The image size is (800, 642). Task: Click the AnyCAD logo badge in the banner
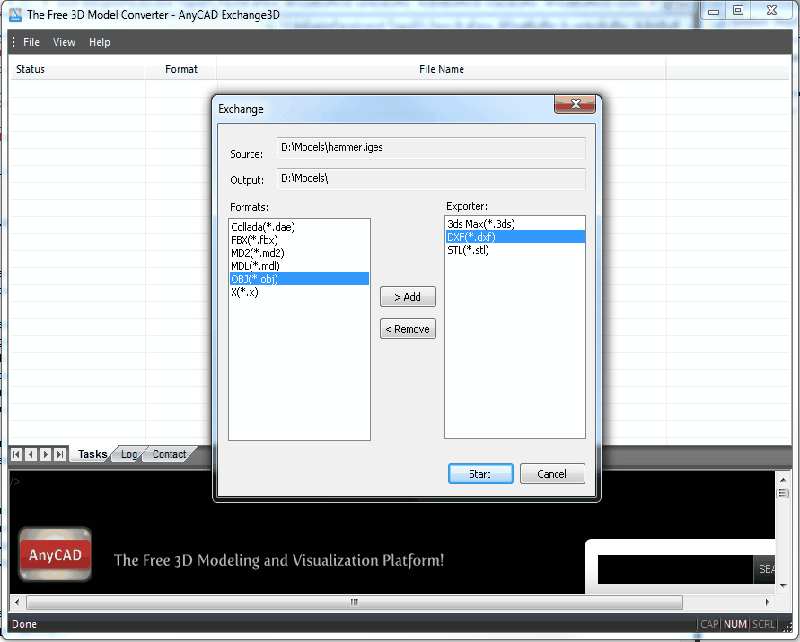pyautogui.click(x=54, y=553)
